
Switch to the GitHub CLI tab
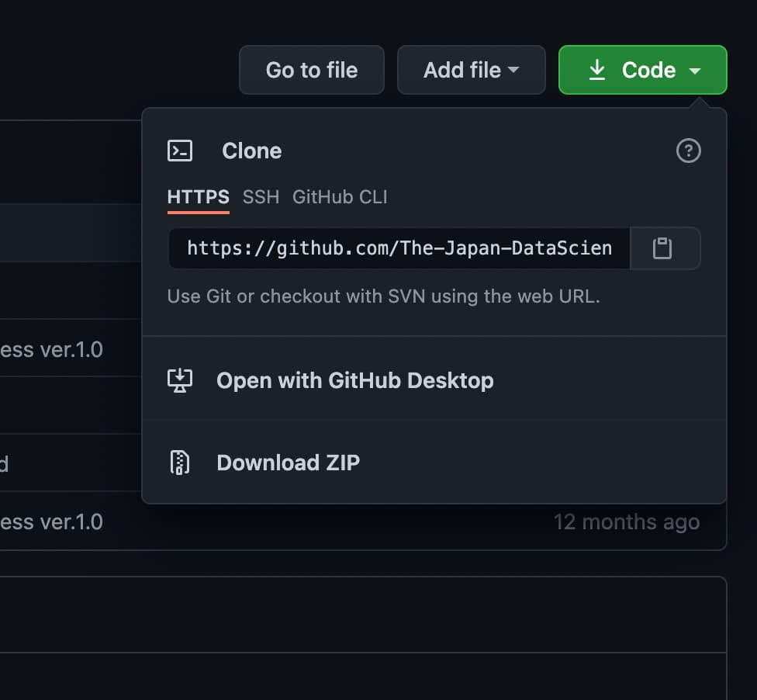click(340, 197)
